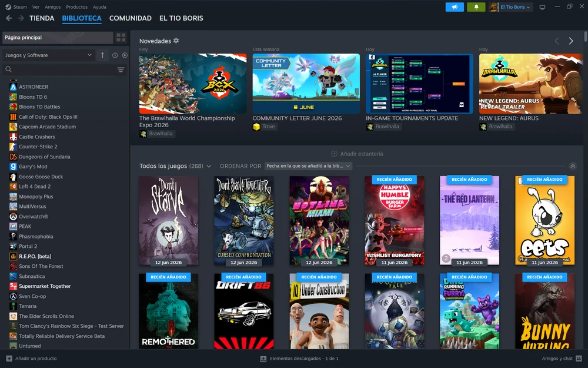588x368 pixels.
Task: Click the Añadir un producto plus icon
Action: [9, 359]
